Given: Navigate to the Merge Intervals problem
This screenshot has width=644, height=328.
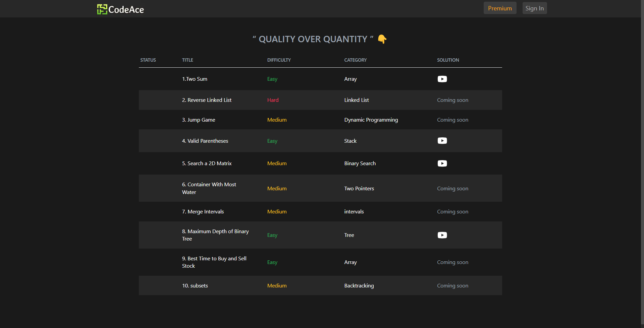Looking at the screenshot, I should [x=203, y=212].
